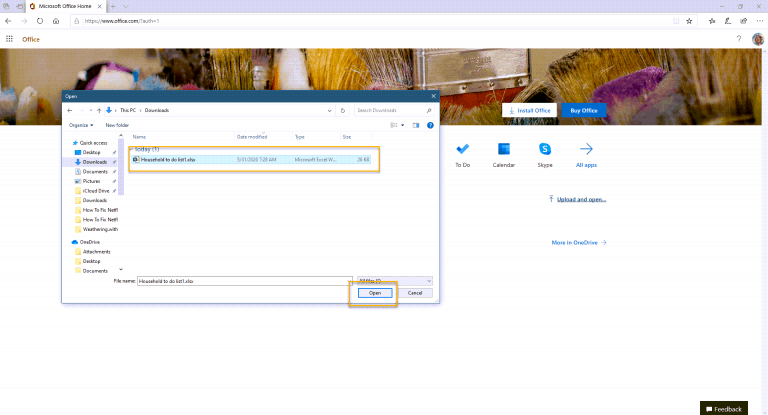This screenshot has height=415, width=768.
Task: Refresh the Downloads folder in the dialog
Action: [343, 110]
